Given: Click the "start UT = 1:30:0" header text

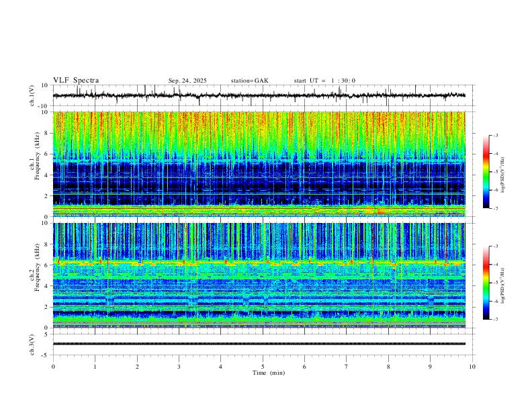Looking at the screenshot, I should pyautogui.click(x=324, y=81).
